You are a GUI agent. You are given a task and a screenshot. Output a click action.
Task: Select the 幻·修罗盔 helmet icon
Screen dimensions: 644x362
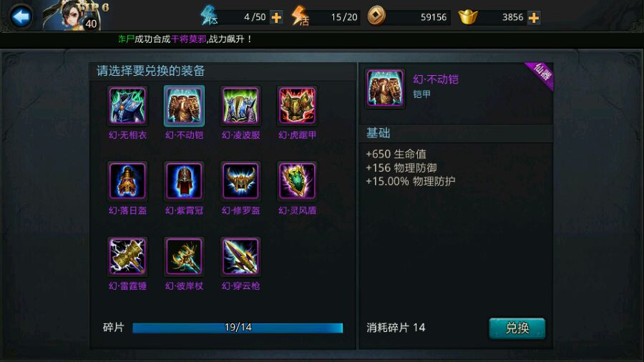click(x=240, y=181)
